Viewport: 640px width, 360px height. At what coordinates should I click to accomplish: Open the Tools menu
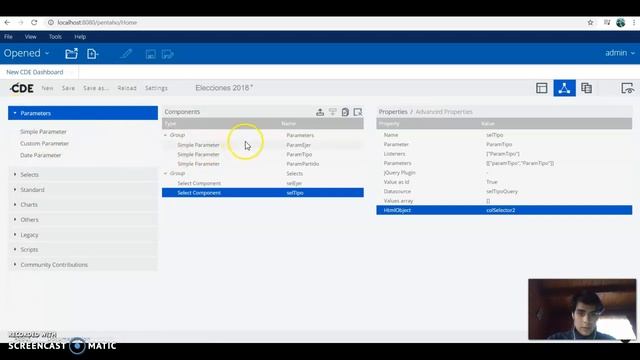tap(55, 37)
